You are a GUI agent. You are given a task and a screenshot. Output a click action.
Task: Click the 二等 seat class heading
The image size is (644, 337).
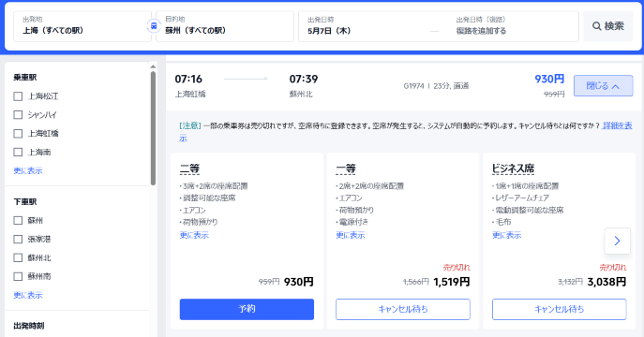click(189, 168)
